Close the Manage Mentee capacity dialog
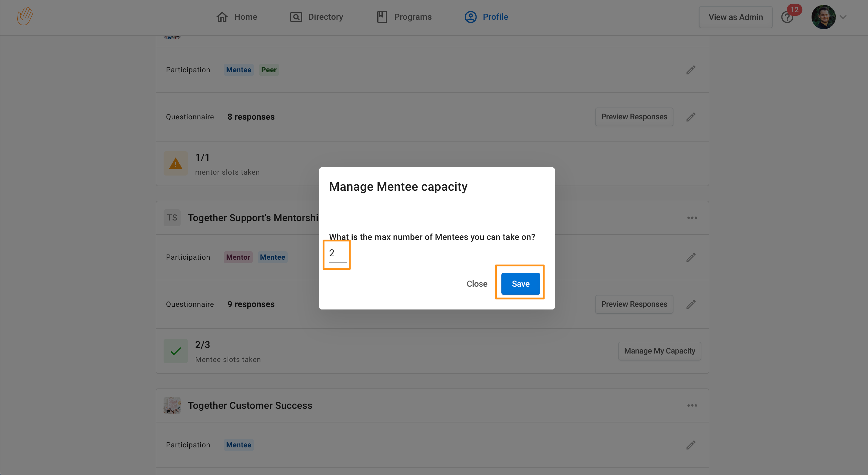The image size is (868, 475). pyautogui.click(x=477, y=284)
